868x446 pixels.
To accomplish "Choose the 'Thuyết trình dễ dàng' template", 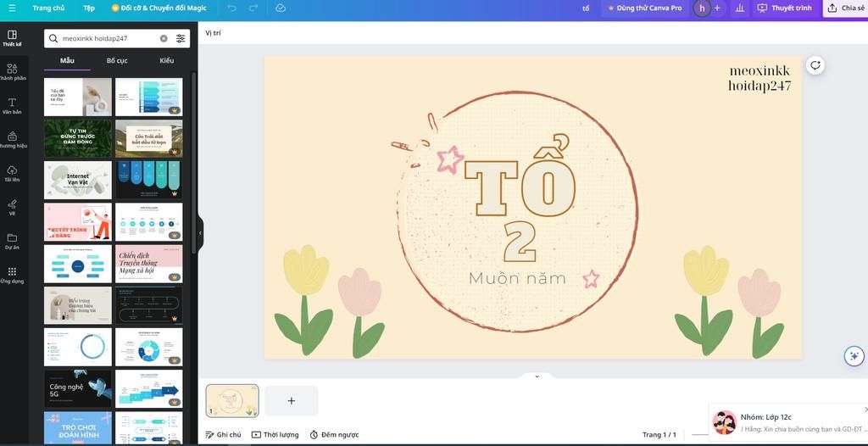I will tap(77, 221).
